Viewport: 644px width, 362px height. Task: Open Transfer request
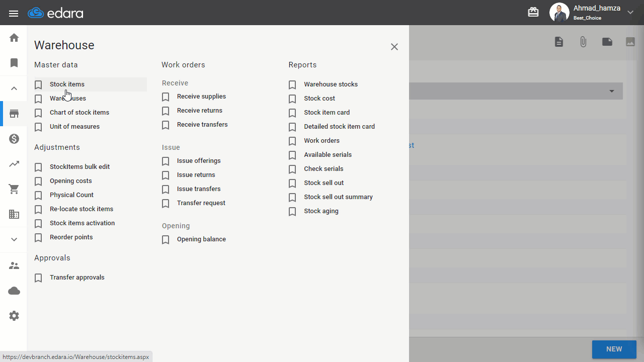201,203
